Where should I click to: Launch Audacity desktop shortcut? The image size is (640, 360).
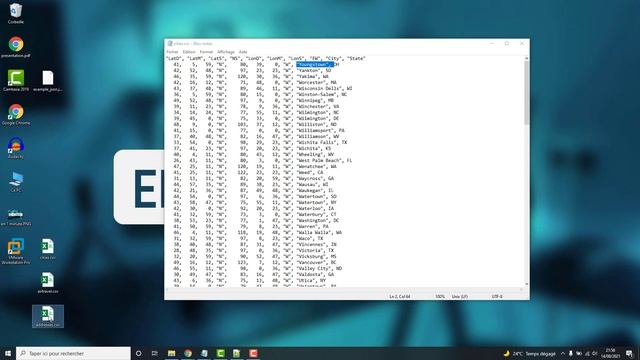(x=16, y=148)
